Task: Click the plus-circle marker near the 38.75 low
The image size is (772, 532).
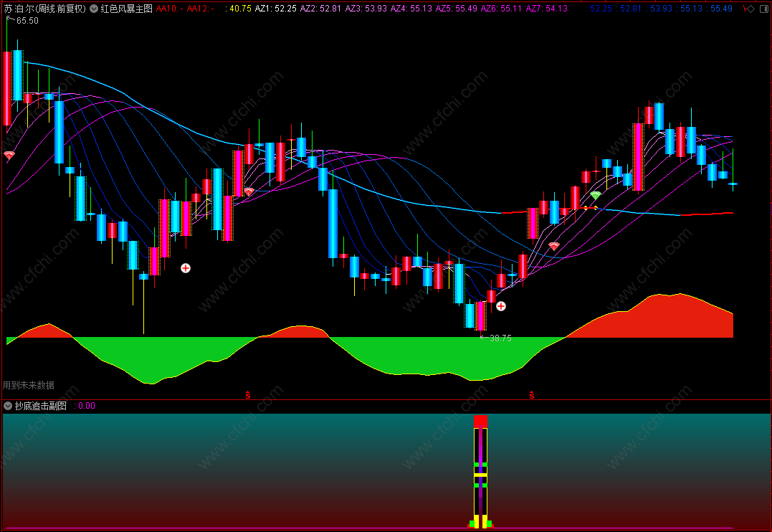Action: point(501,306)
